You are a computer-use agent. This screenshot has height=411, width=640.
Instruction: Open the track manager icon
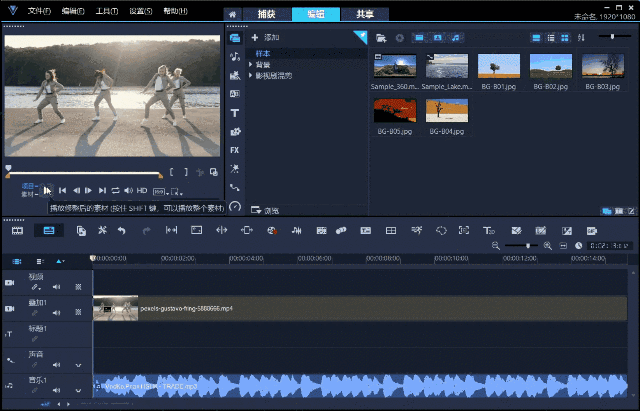click(x=40, y=261)
